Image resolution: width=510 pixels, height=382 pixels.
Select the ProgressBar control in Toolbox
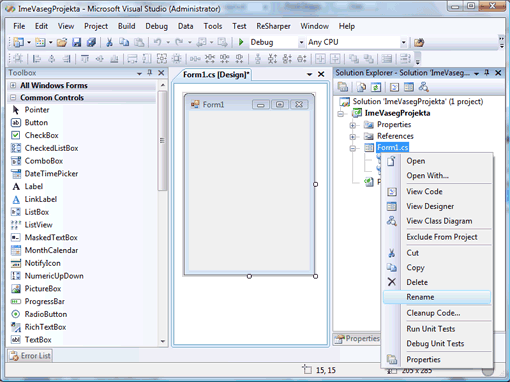click(44, 302)
